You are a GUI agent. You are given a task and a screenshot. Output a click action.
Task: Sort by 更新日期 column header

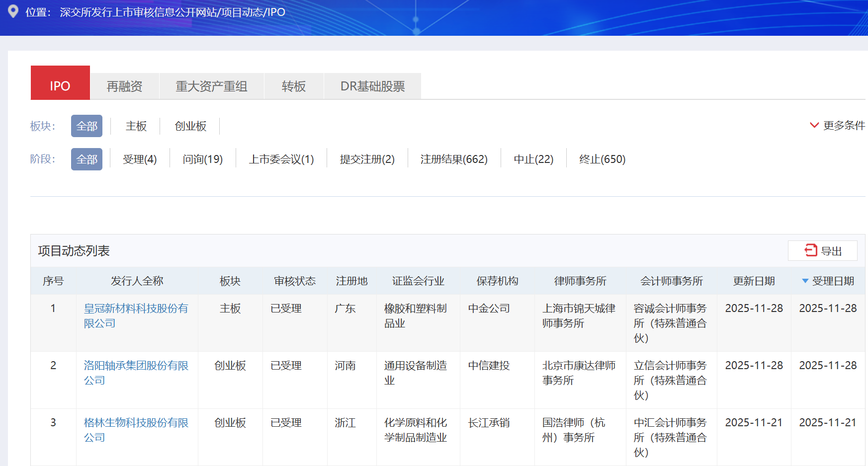(754, 281)
